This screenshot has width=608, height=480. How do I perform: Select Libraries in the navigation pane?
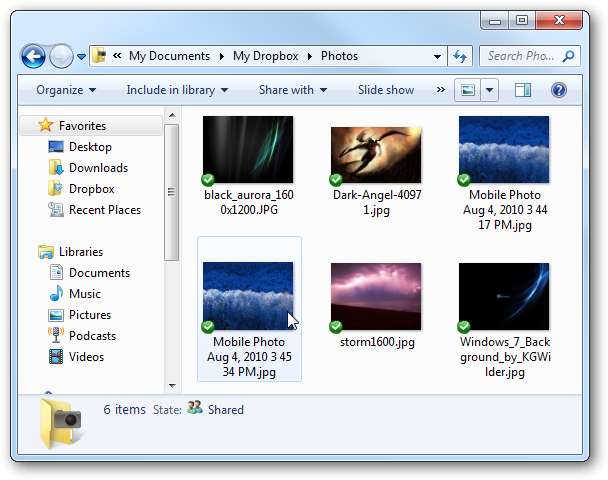[81, 252]
